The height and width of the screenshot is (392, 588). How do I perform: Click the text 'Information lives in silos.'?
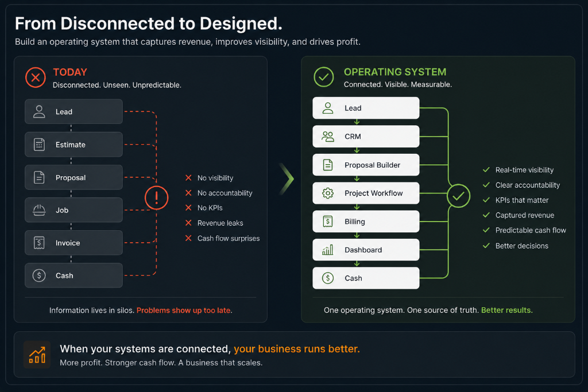92,311
